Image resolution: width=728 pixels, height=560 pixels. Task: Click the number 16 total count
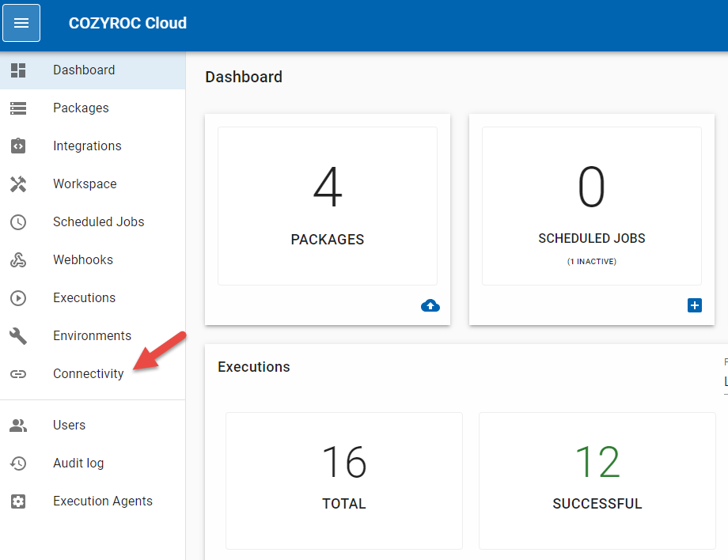point(344,462)
